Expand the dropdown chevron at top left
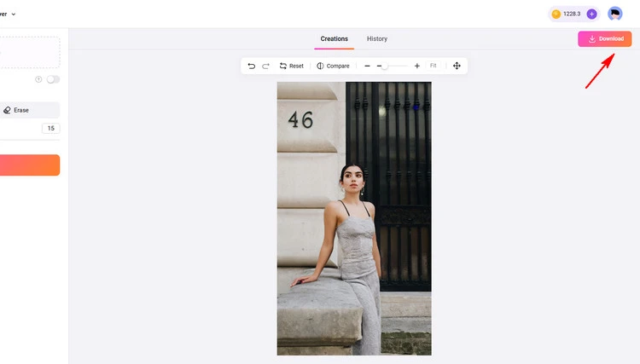This screenshot has height=364, width=640. (x=14, y=14)
